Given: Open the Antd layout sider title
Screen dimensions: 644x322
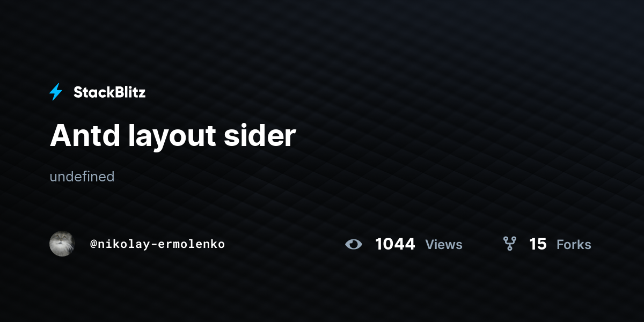Looking at the screenshot, I should click(x=173, y=136).
